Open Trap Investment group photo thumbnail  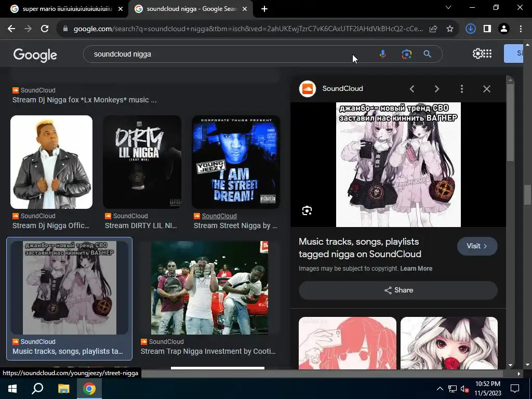tap(209, 288)
